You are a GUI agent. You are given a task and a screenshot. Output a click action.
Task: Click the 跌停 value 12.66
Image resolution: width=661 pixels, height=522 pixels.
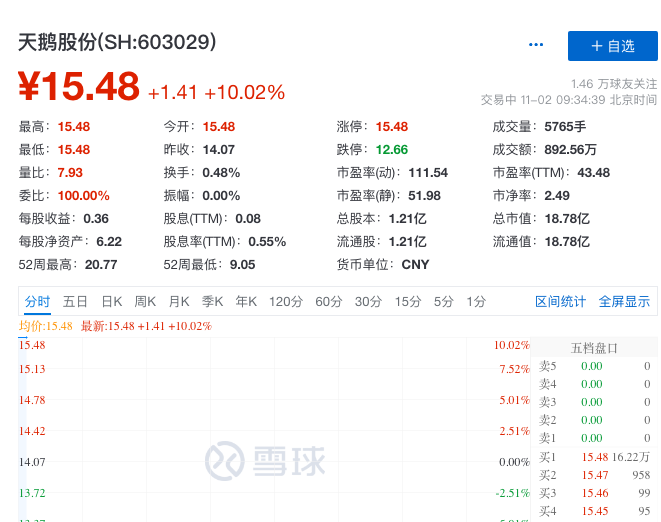[392, 150]
